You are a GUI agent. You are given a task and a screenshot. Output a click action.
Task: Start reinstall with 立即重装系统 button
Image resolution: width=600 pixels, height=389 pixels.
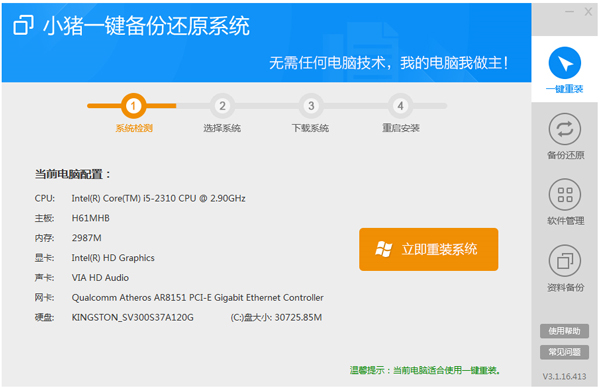click(x=429, y=249)
